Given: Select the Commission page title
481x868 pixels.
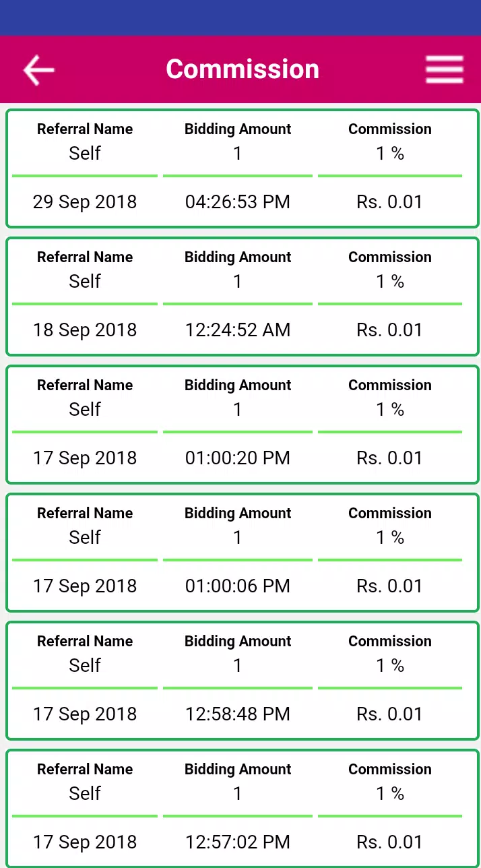Looking at the screenshot, I should click(243, 69).
